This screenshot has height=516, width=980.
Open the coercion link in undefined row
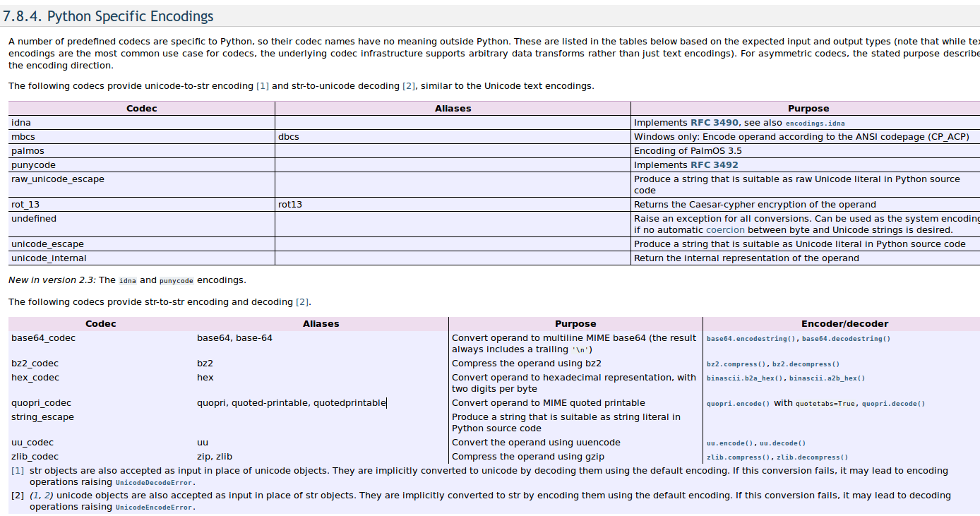725,230
